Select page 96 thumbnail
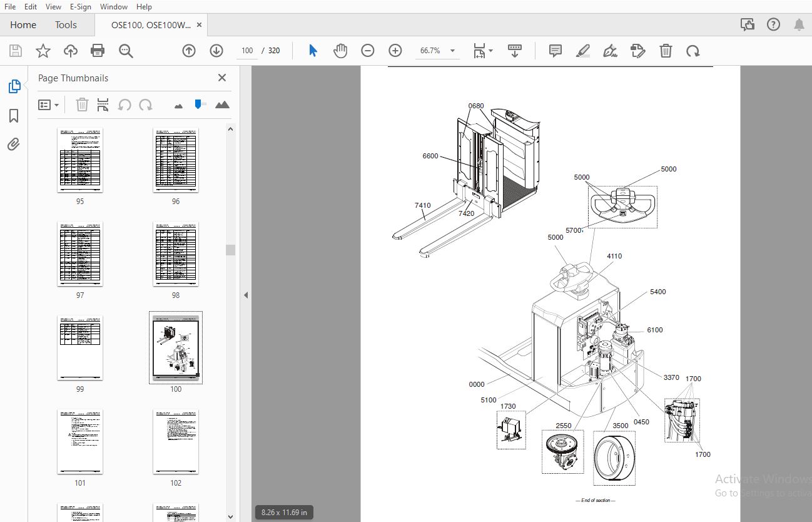812x522 pixels. 176,160
